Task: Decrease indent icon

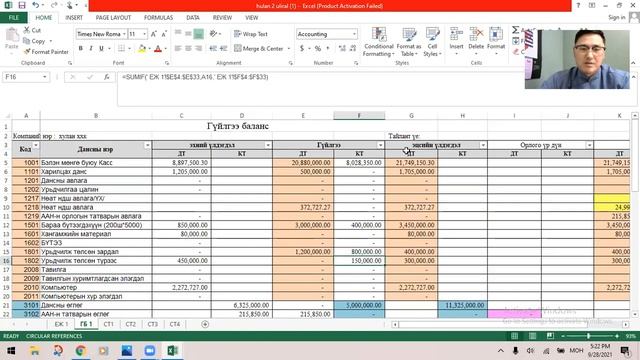Action: 213,49
